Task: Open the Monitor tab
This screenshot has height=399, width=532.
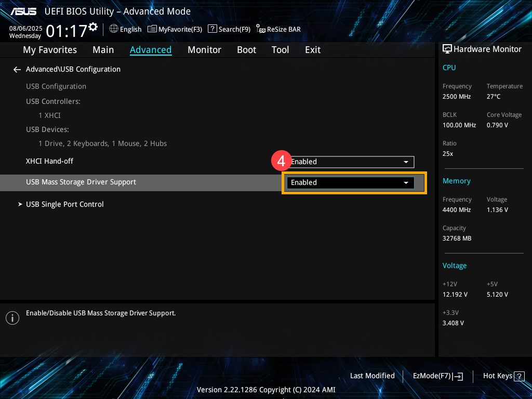Action: click(204, 50)
